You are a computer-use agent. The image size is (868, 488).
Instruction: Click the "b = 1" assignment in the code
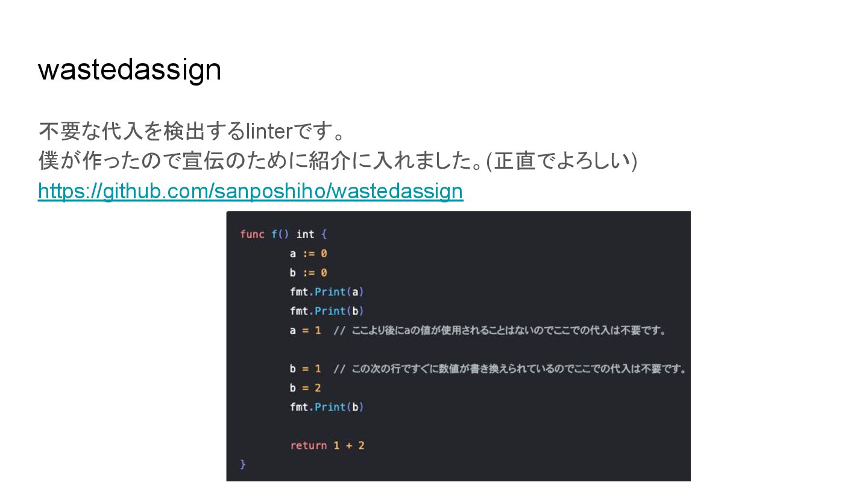click(x=305, y=369)
